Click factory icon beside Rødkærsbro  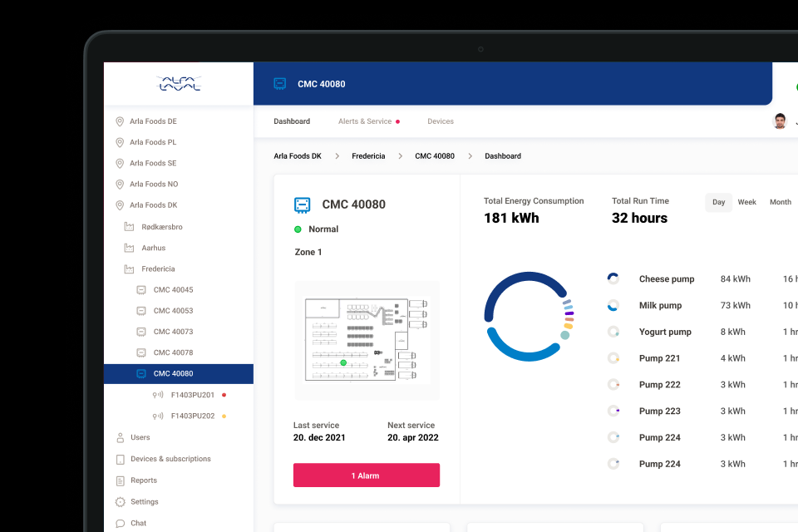[x=130, y=227]
